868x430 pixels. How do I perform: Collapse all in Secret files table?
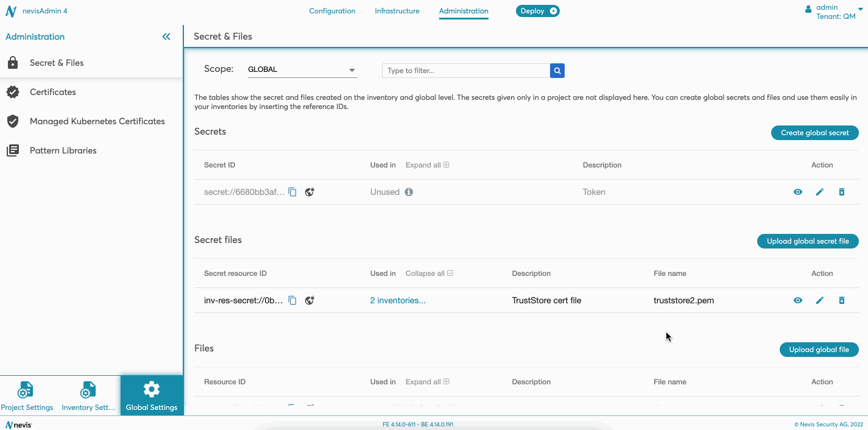[429, 273]
